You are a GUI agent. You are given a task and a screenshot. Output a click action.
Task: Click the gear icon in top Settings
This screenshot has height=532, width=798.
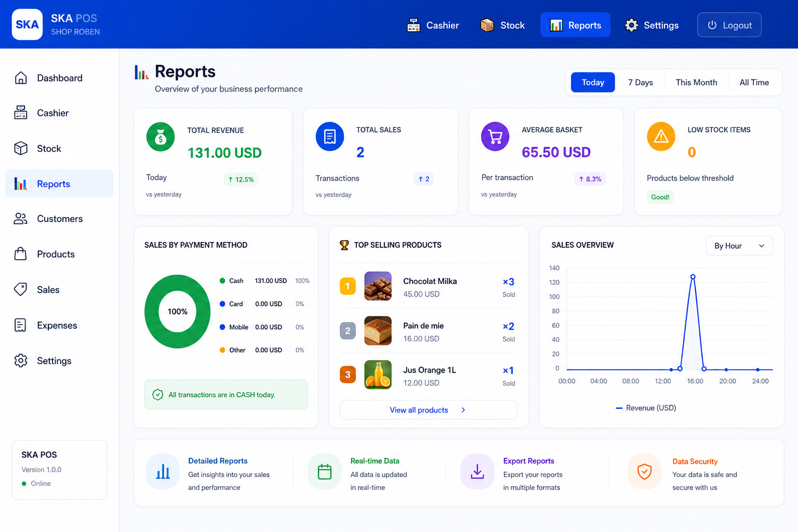point(632,25)
